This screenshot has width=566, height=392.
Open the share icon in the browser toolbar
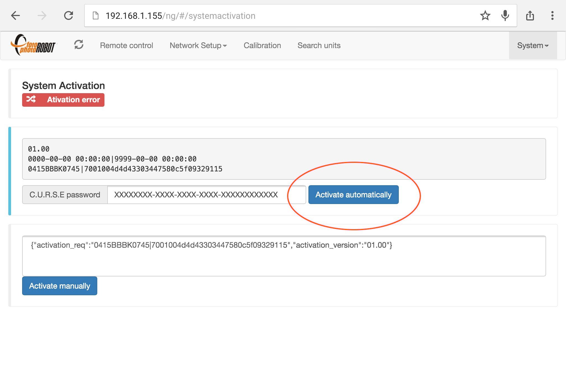pos(530,15)
